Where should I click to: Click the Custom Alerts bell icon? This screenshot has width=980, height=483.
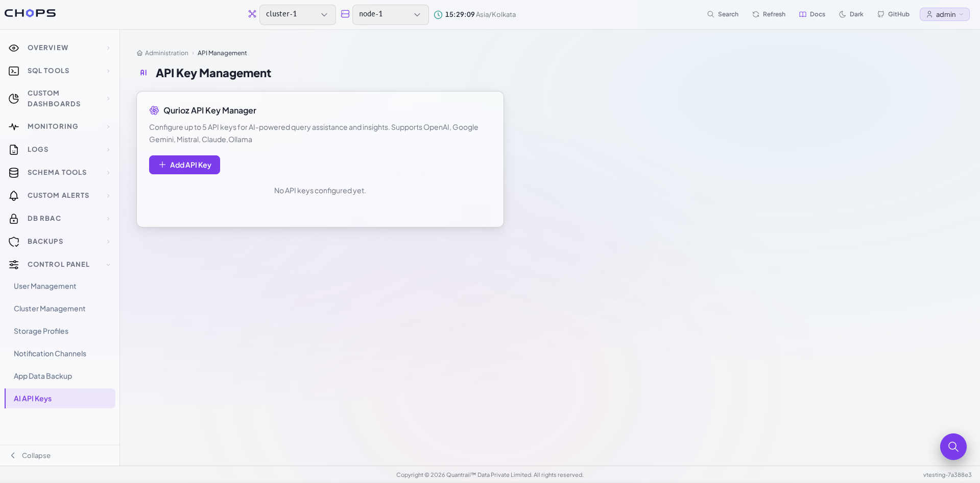pos(14,196)
